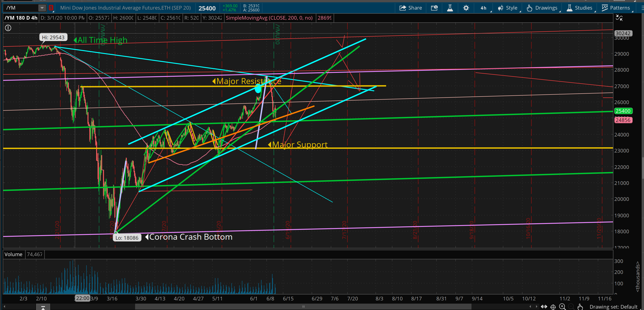644x310 pixels.
Task: Open the Drawings menu
Action: pyautogui.click(x=543, y=8)
